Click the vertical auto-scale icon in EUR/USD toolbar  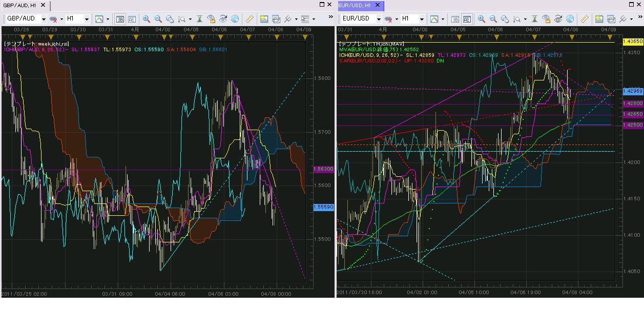[534, 19]
